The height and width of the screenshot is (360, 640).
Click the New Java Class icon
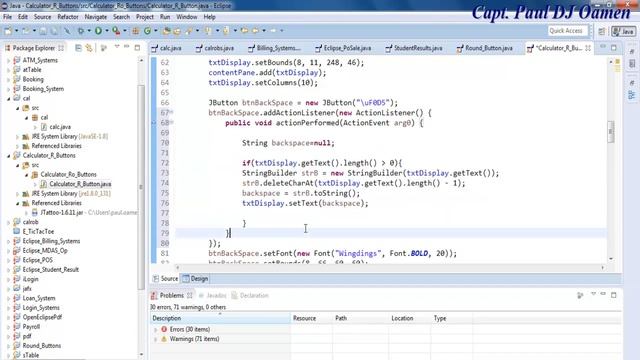pyautogui.click(x=147, y=31)
